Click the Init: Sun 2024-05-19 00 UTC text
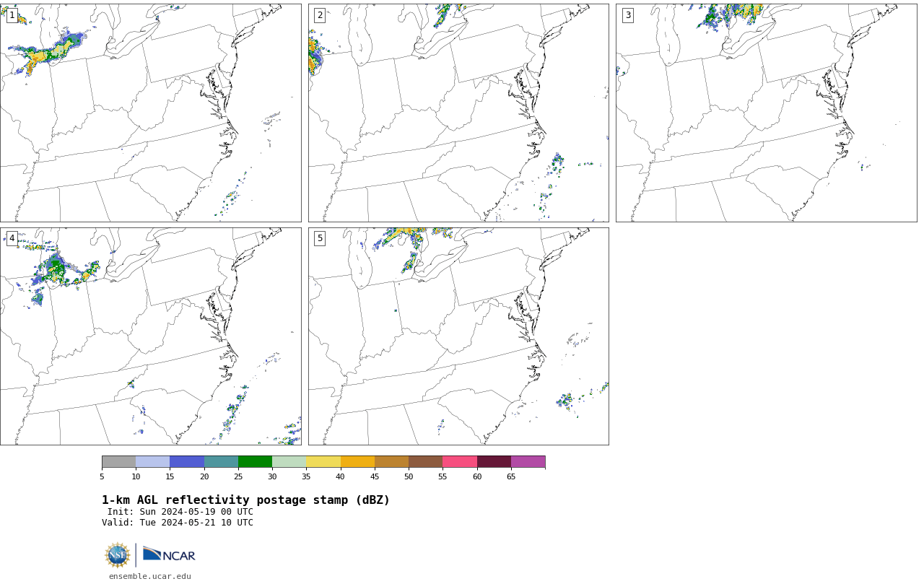The height and width of the screenshot is (584, 924). pos(180,512)
